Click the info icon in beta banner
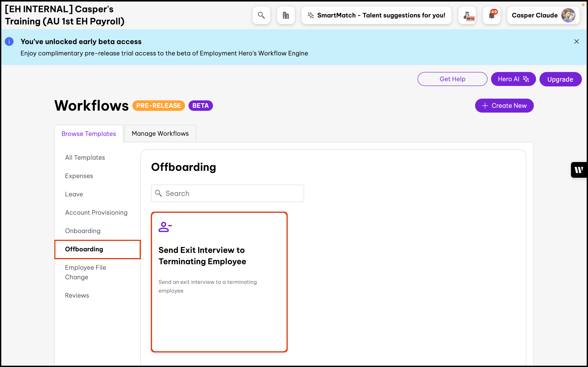The width and height of the screenshot is (588, 367). pyautogui.click(x=9, y=41)
